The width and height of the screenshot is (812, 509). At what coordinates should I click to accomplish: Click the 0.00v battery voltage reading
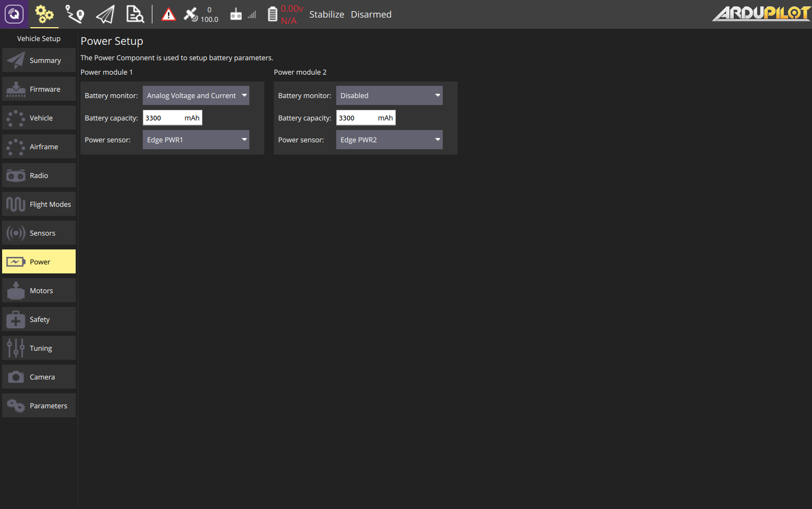[292, 9]
